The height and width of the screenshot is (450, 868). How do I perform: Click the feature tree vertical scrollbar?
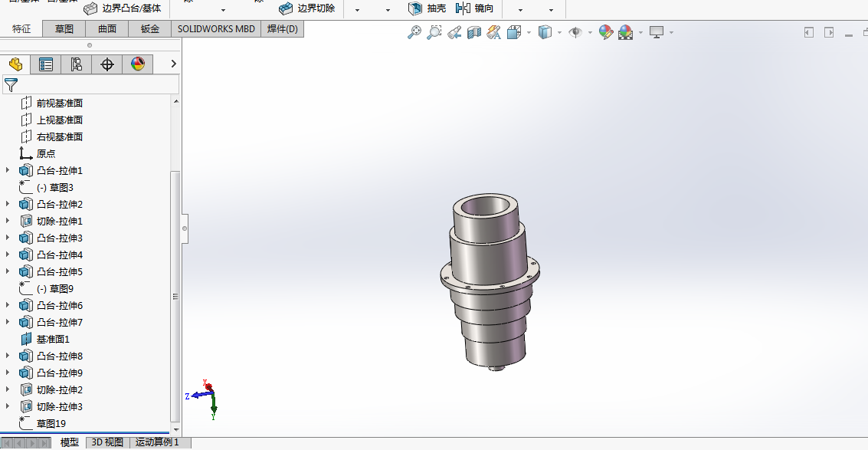(x=176, y=296)
